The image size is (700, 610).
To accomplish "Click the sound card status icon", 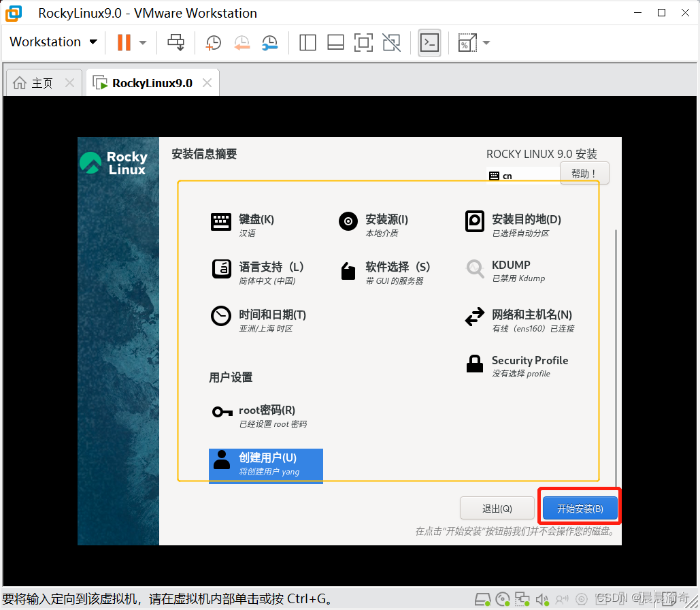I will click(542, 599).
